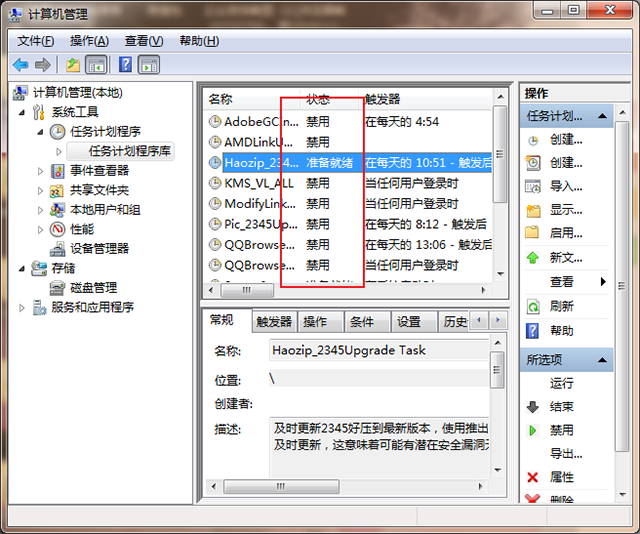Click the Up One Level folder icon
Screen dimensions: 640x534
click(72, 65)
